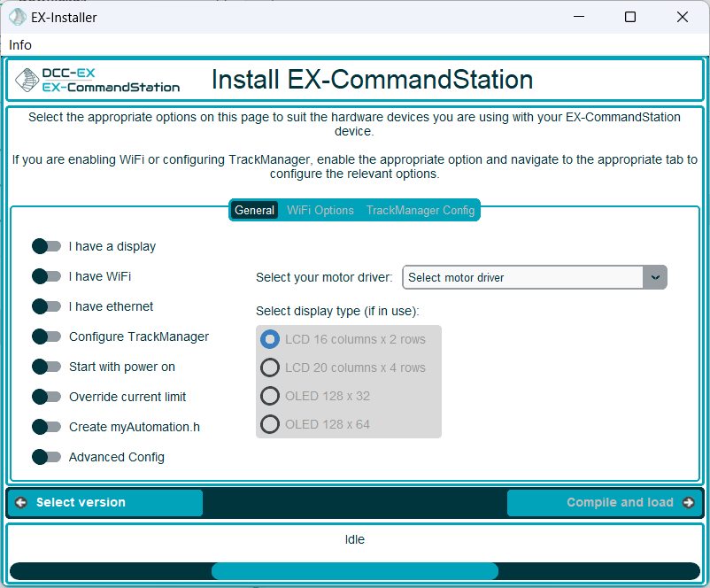Turn on the 'I have WiFi' switch

(46, 276)
